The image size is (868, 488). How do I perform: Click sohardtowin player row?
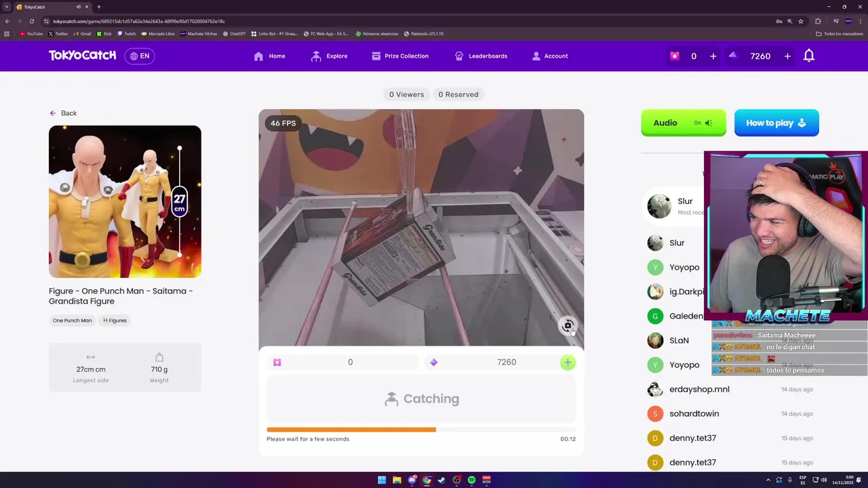[x=730, y=413]
